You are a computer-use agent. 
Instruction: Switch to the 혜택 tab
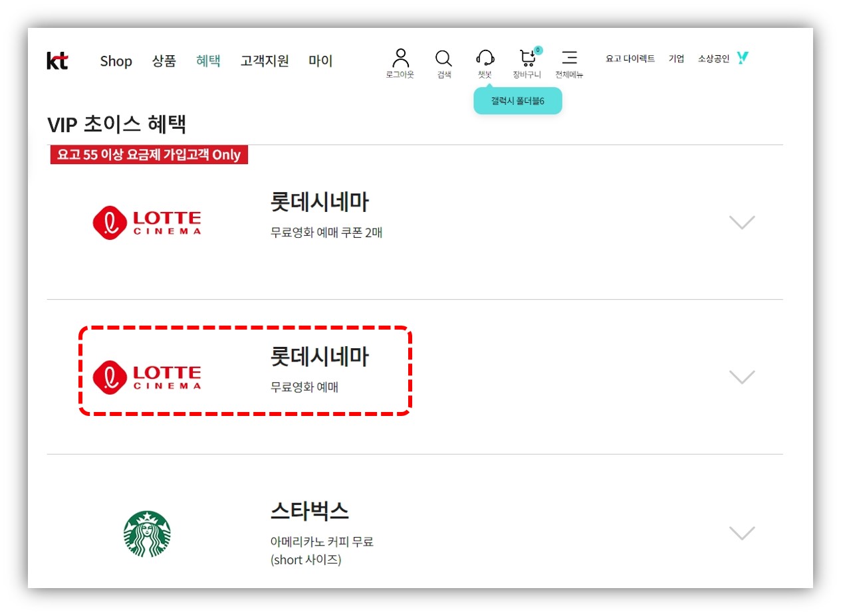(208, 60)
